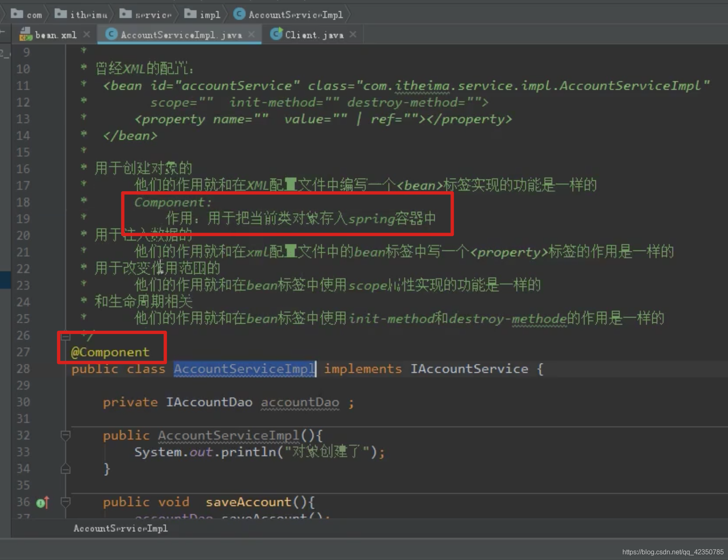Click the AccountServiceImpl breadcrumb at editor bottom
The width and height of the screenshot is (728, 560).
point(121,528)
